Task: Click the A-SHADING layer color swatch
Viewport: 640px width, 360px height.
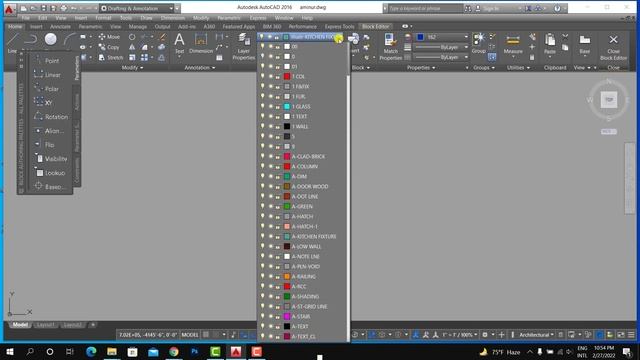Action: click(287, 296)
